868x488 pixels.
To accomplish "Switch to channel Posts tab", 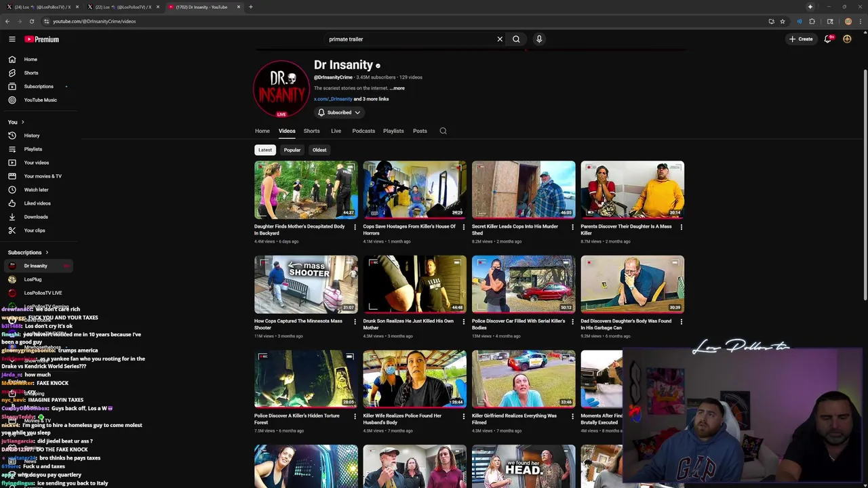I will click(420, 131).
